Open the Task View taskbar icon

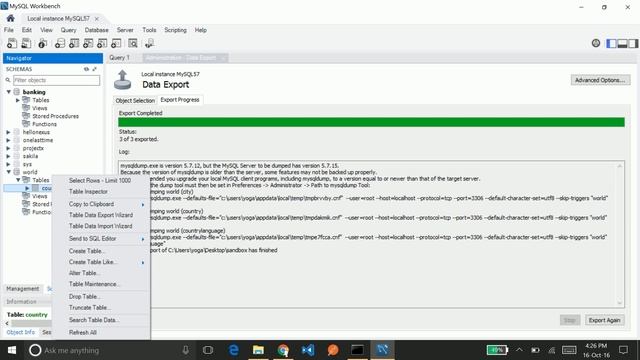(208, 350)
